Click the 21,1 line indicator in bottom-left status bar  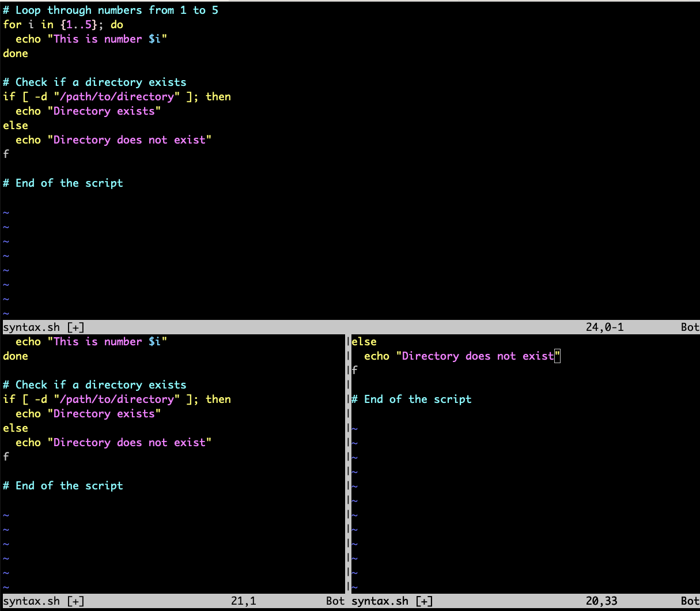tap(243, 601)
